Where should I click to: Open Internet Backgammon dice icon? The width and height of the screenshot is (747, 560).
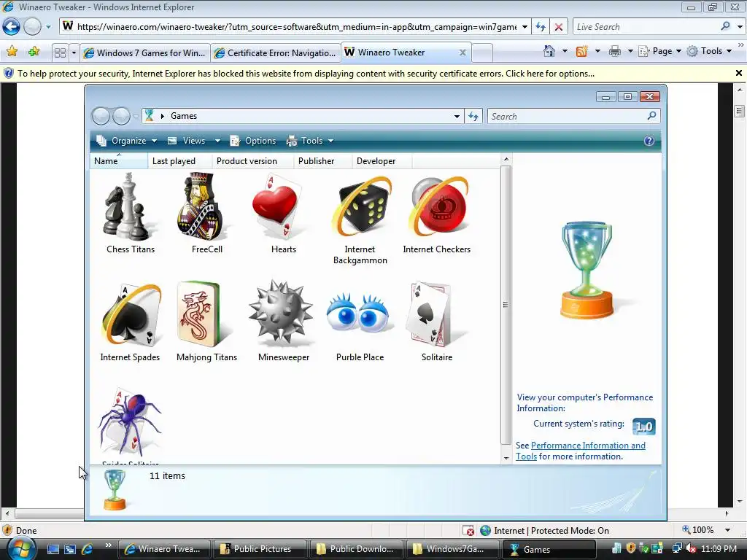[362, 206]
